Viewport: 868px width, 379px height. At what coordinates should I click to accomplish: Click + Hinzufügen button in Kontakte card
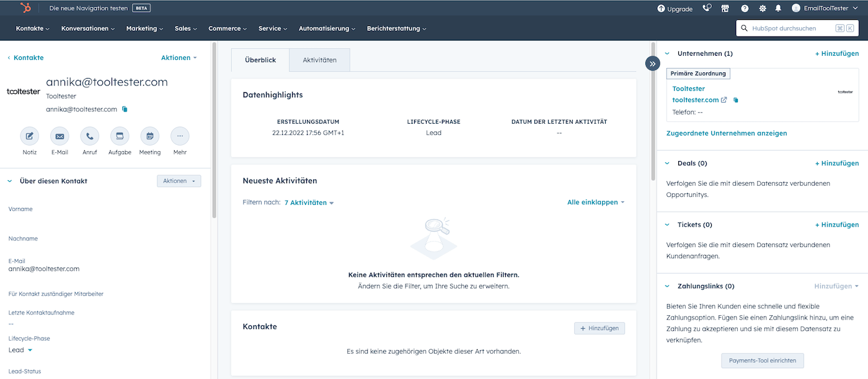tap(600, 328)
